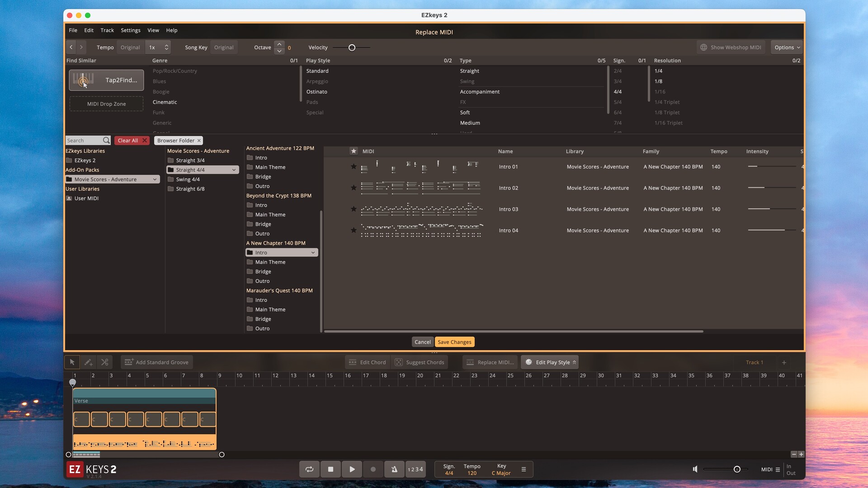
Task: Select the pencil draw tool
Action: point(88,362)
